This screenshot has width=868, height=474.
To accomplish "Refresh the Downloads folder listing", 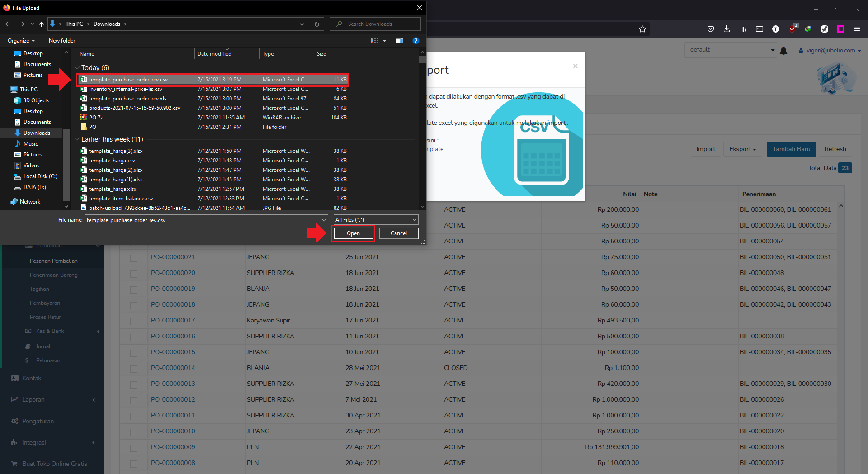I will click(x=317, y=24).
